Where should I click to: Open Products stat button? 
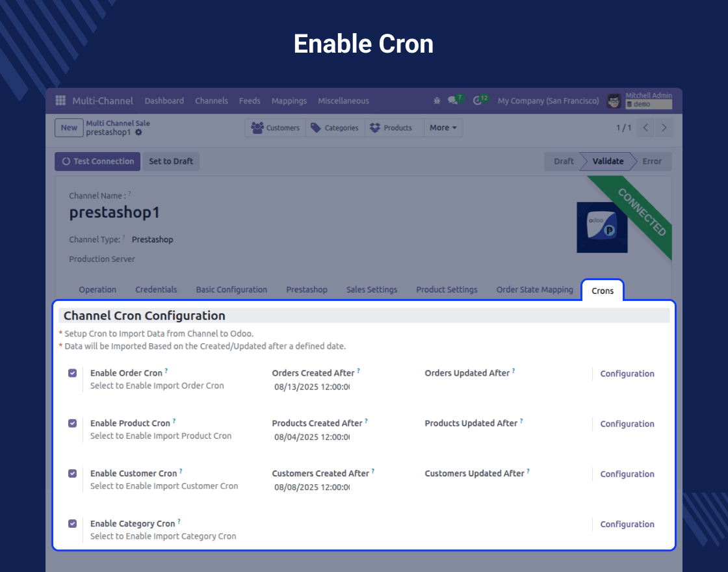click(x=394, y=127)
